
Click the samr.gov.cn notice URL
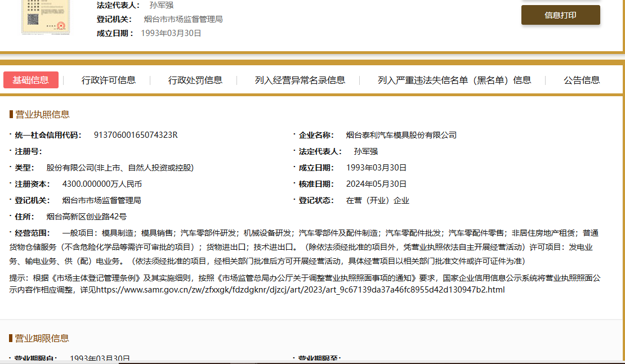pos(301,290)
